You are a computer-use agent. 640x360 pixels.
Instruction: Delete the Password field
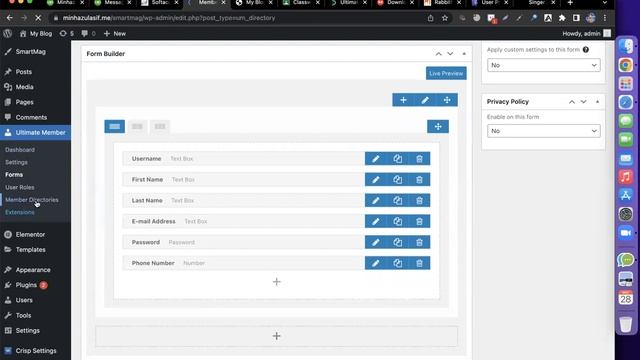419,242
